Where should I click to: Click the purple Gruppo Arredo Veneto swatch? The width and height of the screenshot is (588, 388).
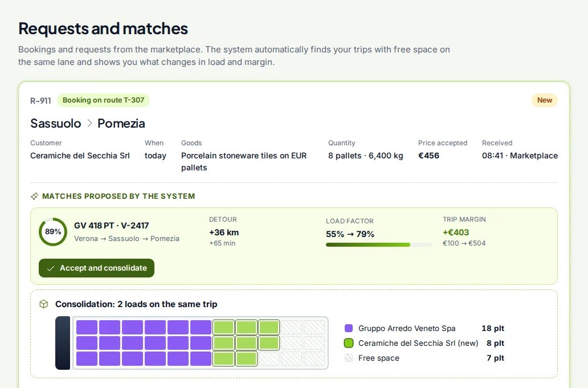pyautogui.click(x=349, y=328)
